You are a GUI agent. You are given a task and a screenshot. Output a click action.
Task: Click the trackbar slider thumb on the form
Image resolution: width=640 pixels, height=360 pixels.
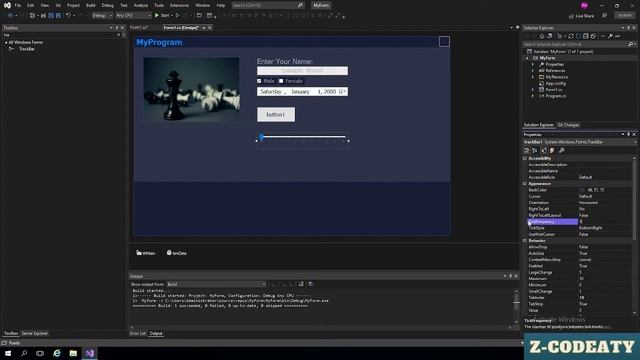pos(262,138)
